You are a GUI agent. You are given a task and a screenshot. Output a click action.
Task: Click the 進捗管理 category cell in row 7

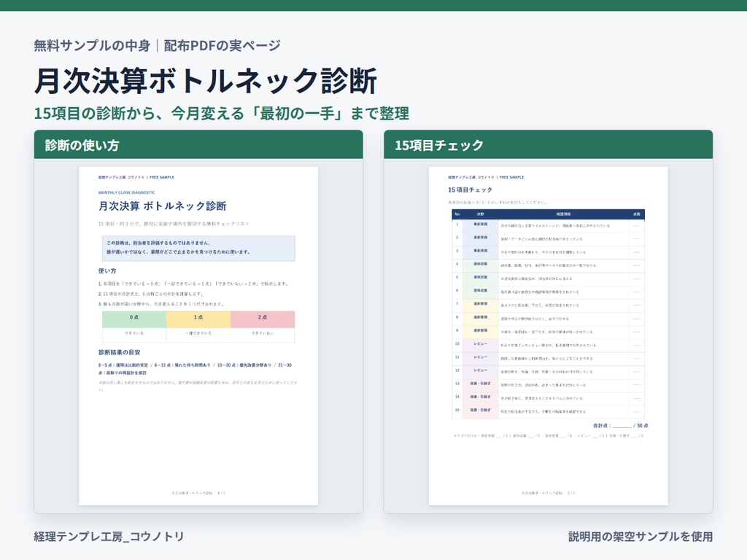480,306
